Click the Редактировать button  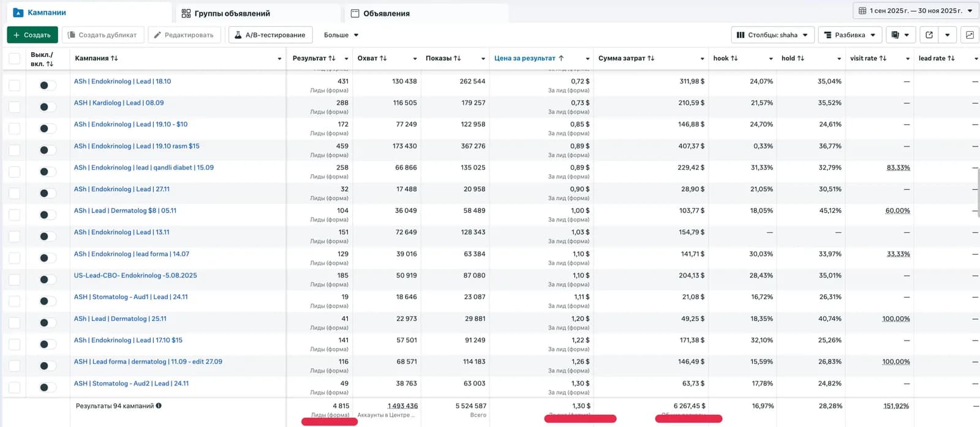point(184,35)
